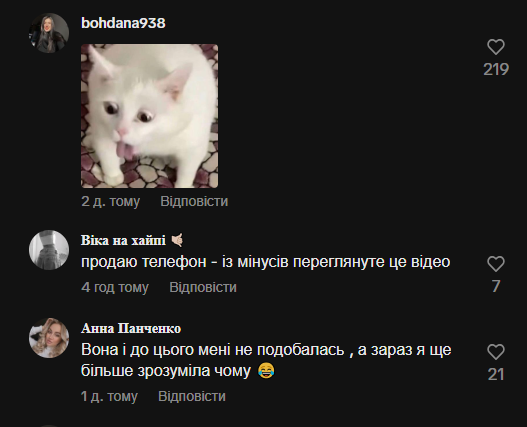
Task: Open the bohdana938 username link
Action: (123, 23)
